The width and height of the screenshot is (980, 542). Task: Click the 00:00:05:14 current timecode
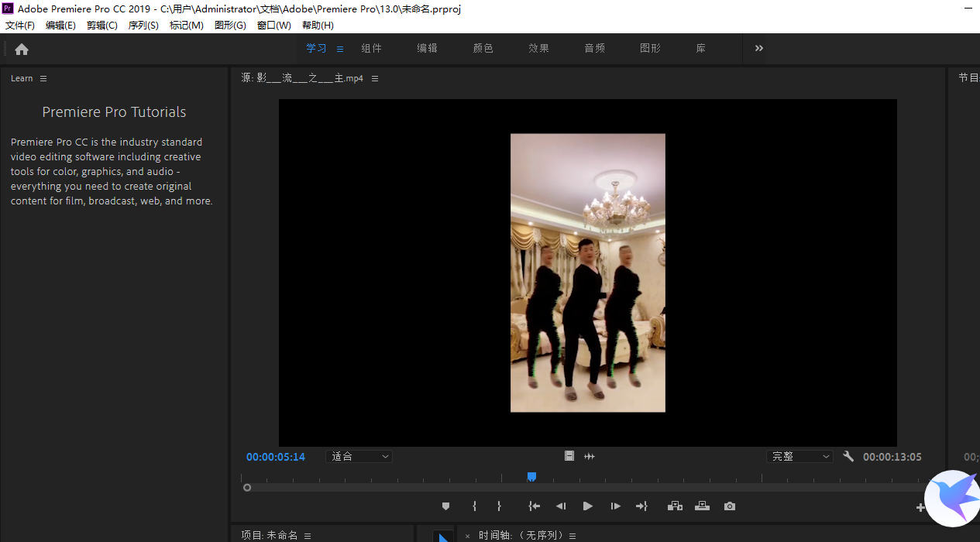(276, 457)
